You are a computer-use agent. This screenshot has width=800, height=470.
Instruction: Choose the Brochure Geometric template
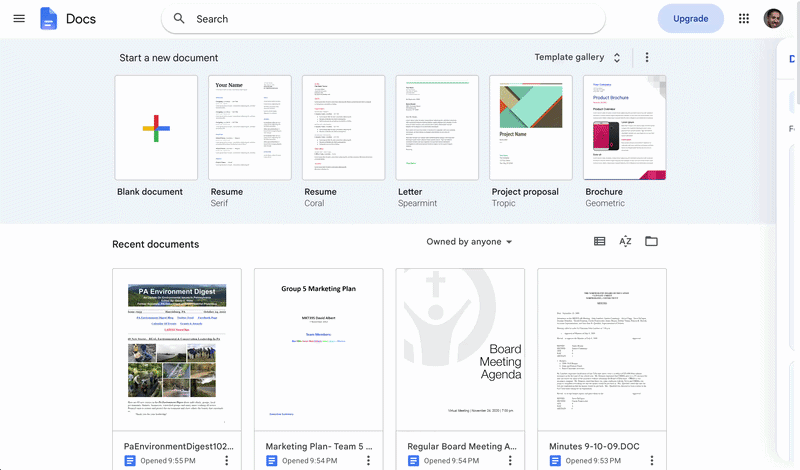point(624,128)
